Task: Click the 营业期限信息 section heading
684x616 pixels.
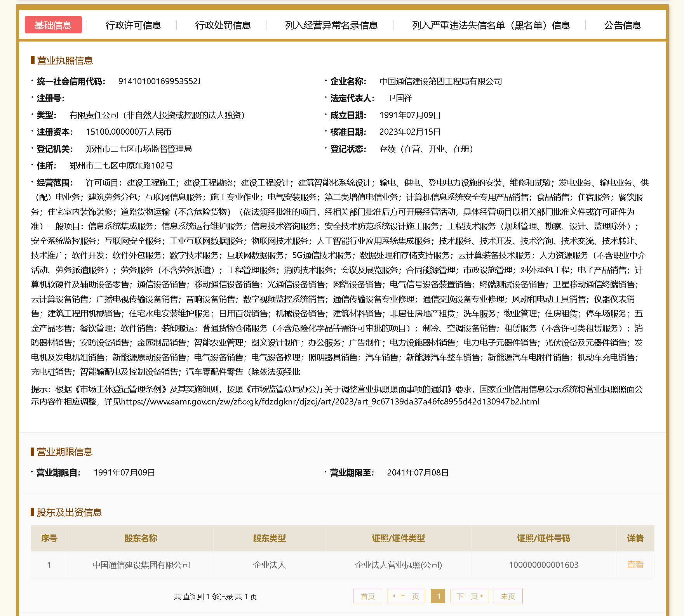Action: [64, 452]
